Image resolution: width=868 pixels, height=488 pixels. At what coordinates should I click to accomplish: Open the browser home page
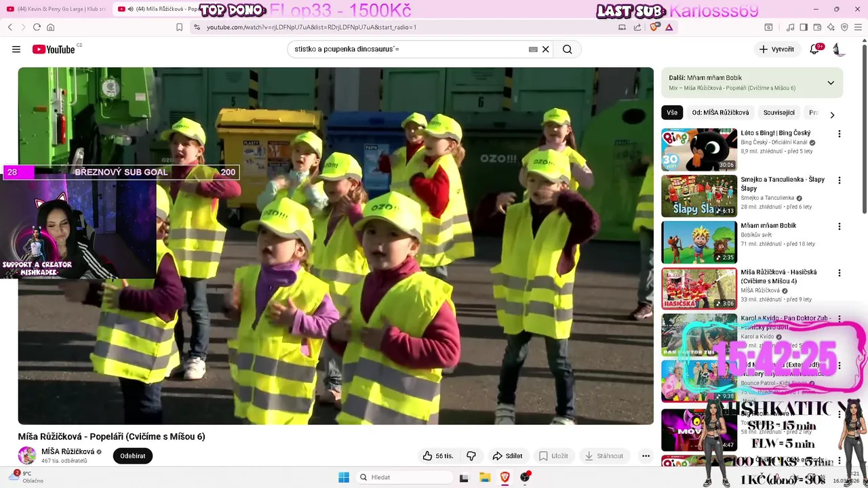pyautogui.click(x=50, y=27)
